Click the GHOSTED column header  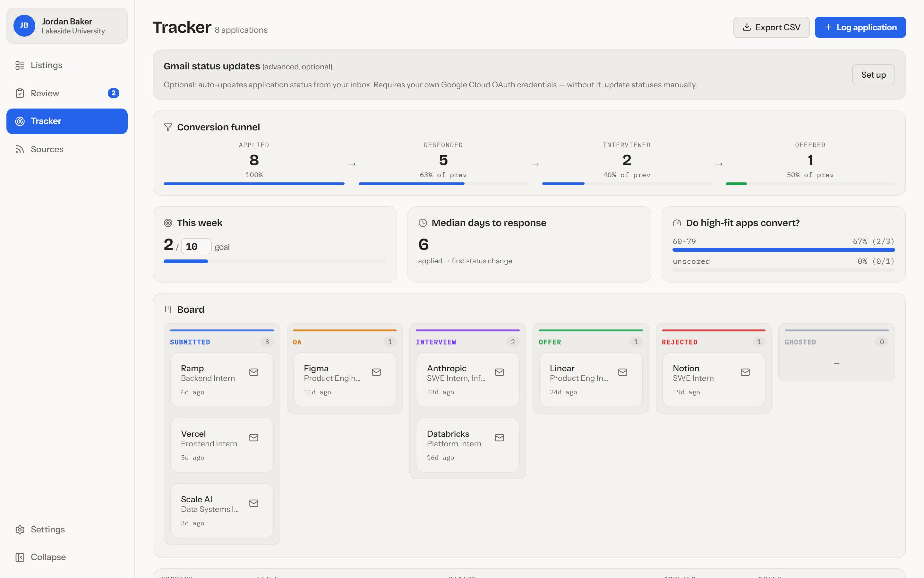pos(800,342)
